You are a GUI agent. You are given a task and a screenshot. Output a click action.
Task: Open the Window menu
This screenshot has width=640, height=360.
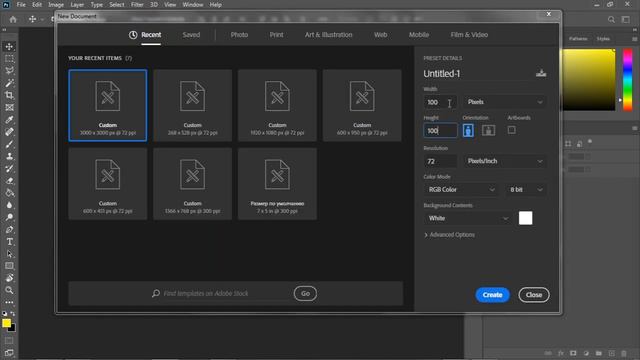193,5
